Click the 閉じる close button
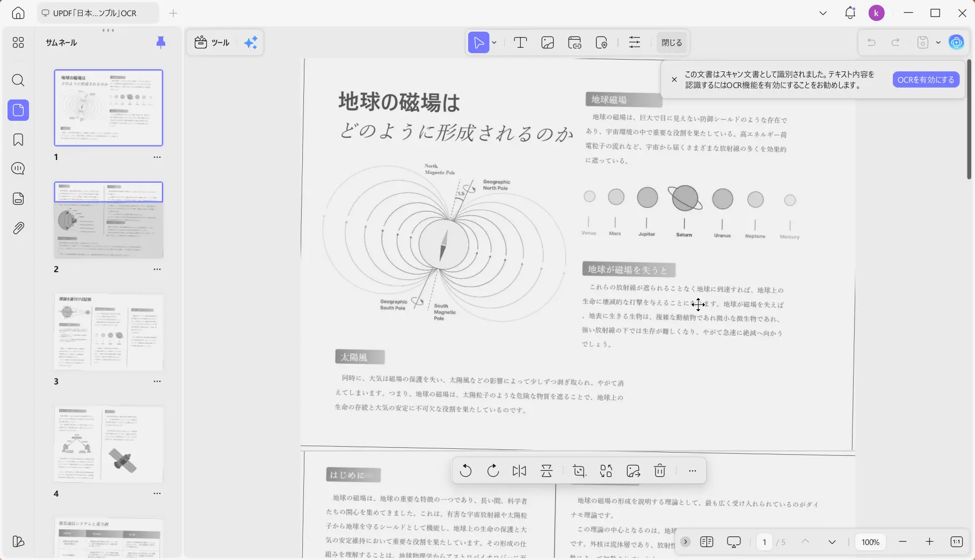This screenshot has width=975, height=560. [x=672, y=42]
